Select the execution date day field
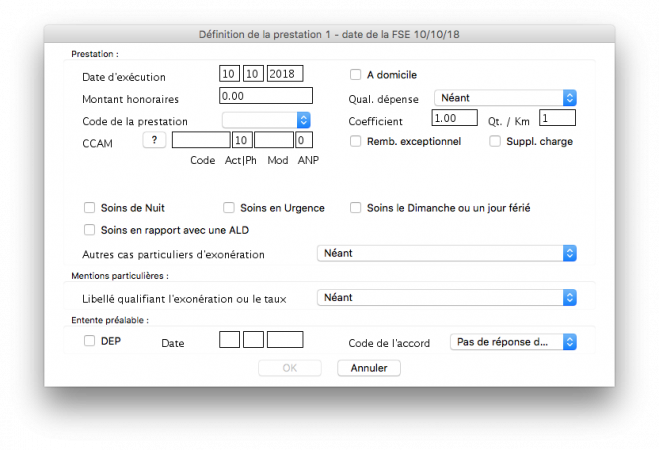 click(229, 74)
